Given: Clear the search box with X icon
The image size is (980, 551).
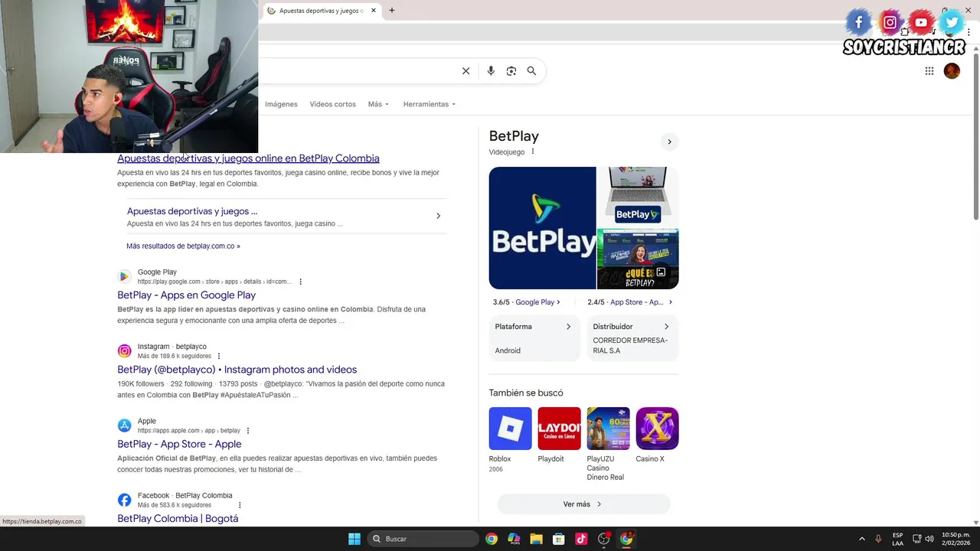Looking at the screenshot, I should [465, 71].
